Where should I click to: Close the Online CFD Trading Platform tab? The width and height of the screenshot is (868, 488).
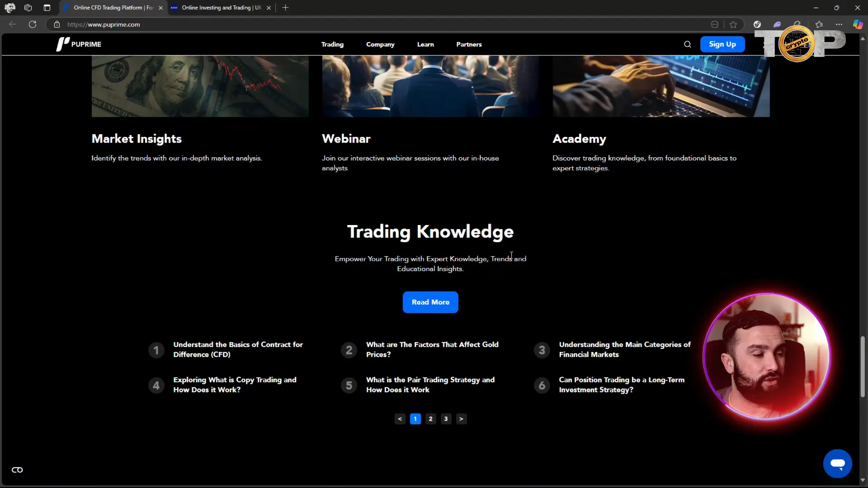pos(160,8)
